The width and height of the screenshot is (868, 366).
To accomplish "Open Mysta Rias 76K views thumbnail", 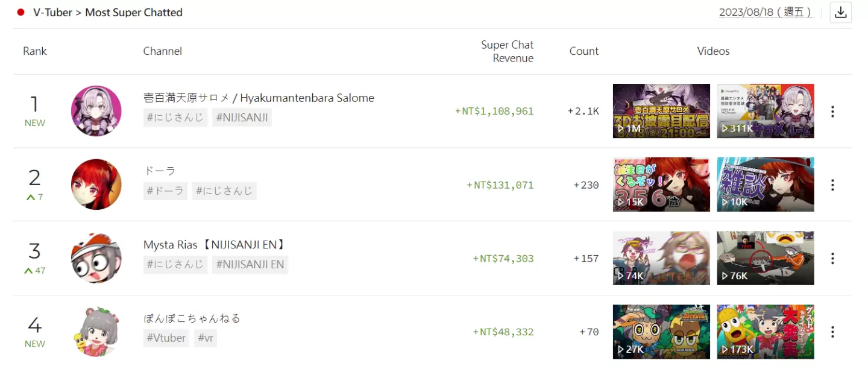I will [x=766, y=258].
